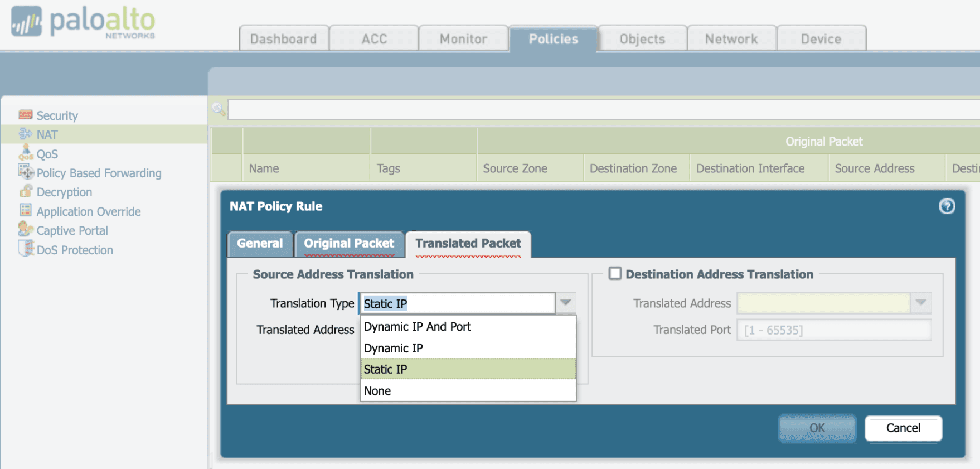Switch to the Monitor tab
The height and width of the screenshot is (469, 980).
463,38
